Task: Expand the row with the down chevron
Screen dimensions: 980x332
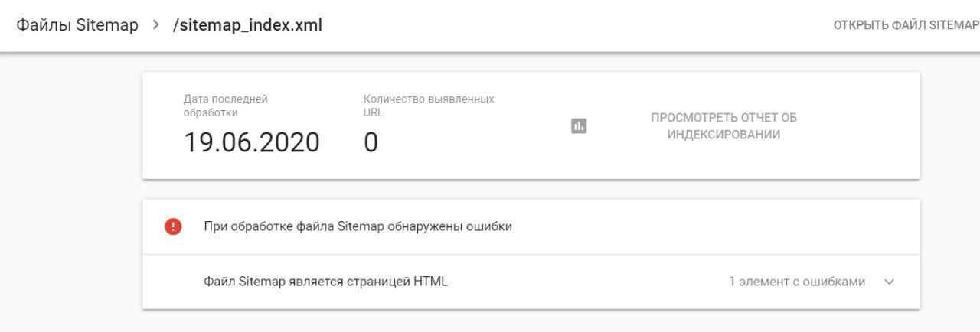Action: click(x=889, y=282)
